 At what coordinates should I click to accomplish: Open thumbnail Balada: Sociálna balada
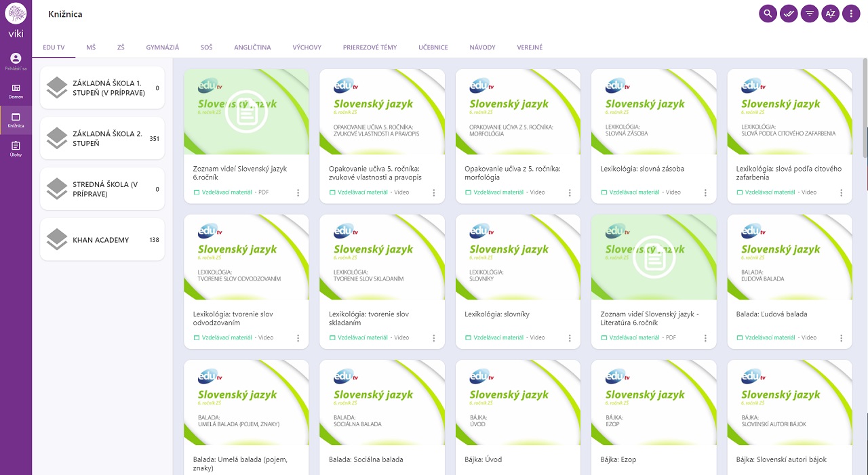click(382, 403)
